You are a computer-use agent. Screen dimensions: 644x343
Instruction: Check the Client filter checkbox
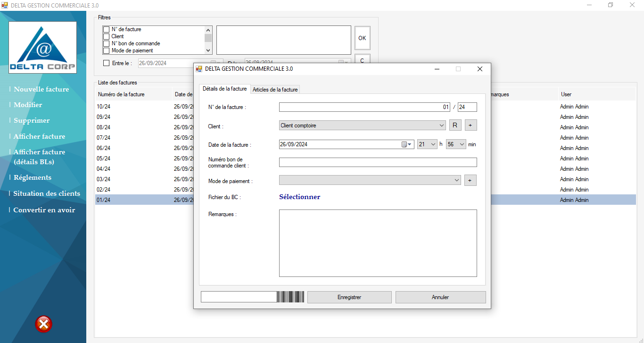(x=107, y=36)
